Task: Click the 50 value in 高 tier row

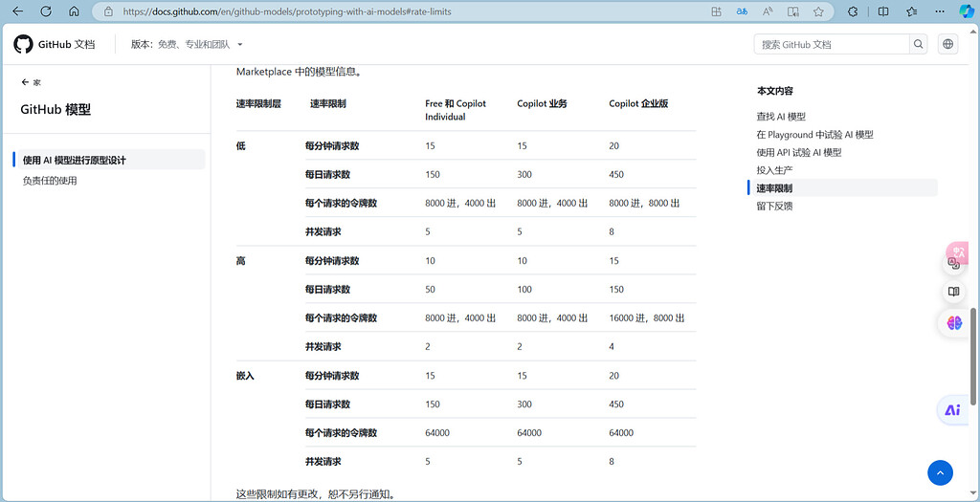Action: (x=430, y=289)
